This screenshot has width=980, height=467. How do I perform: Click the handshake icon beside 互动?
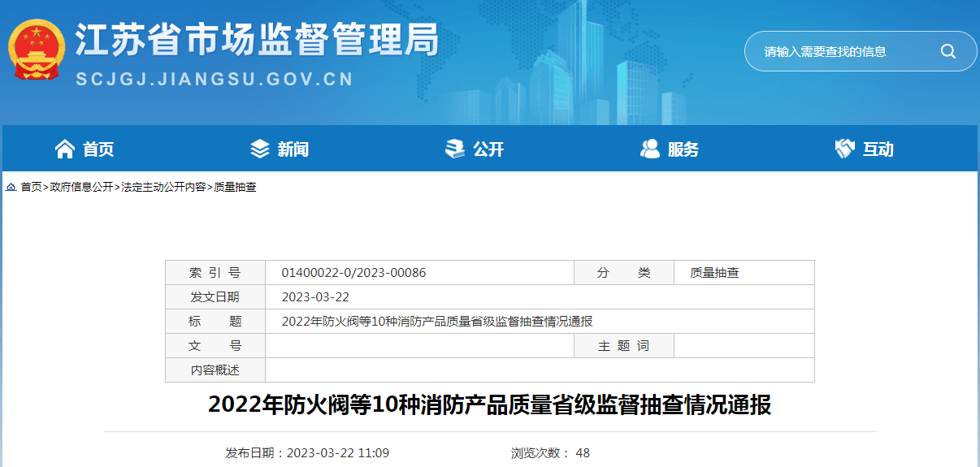tap(845, 149)
